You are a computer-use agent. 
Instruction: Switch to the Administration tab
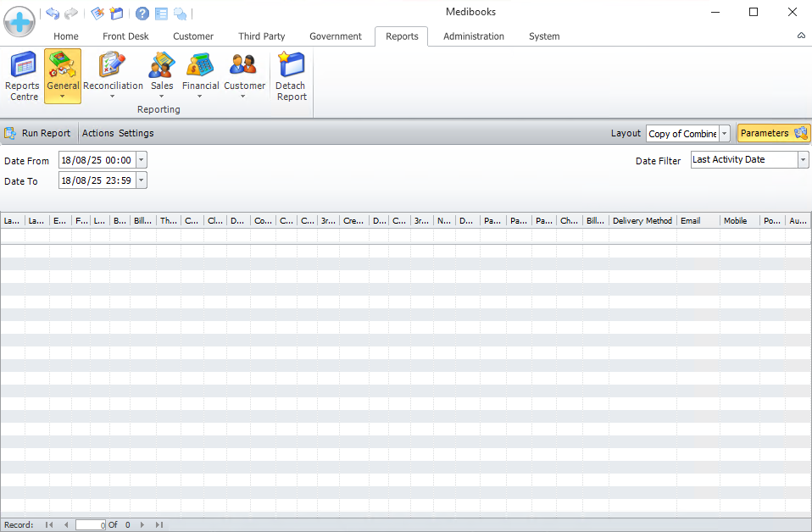pyautogui.click(x=473, y=36)
